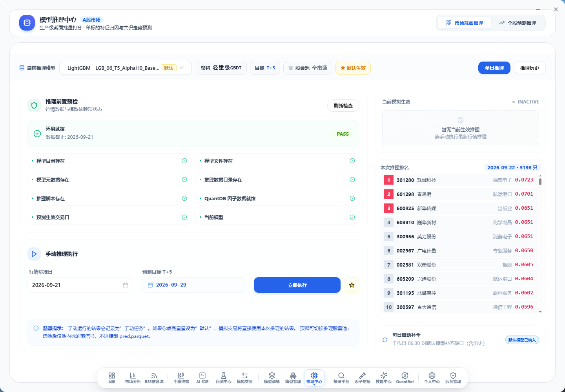Switch to the 市场截面推理 tab
The image size is (565, 392).
pos(465,23)
